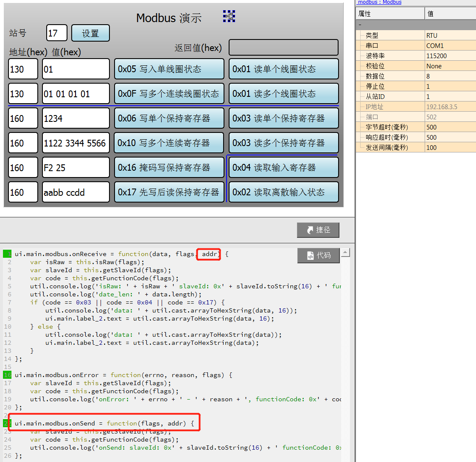Edit the 字节超时(毫秒) value 500
476x462 pixels.
[451, 127]
